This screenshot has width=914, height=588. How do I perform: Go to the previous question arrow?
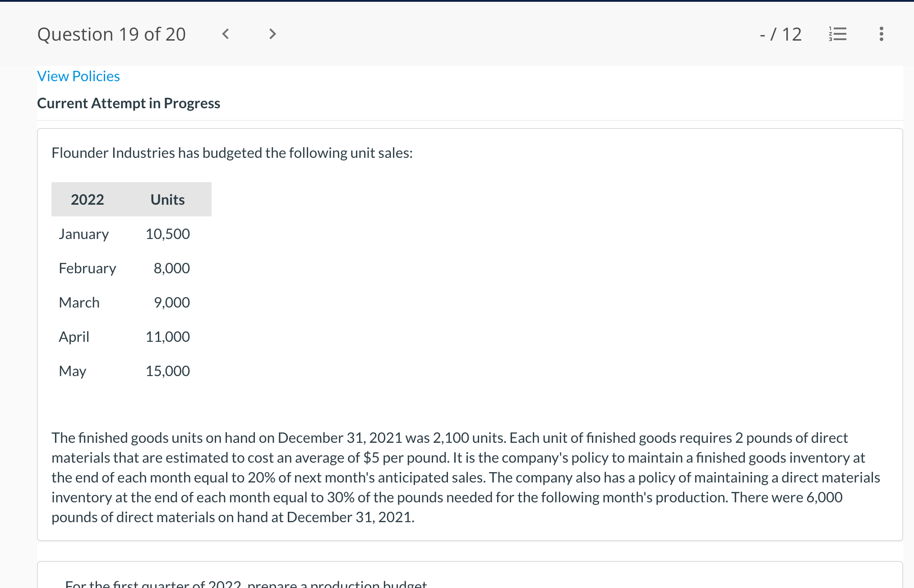[226, 34]
